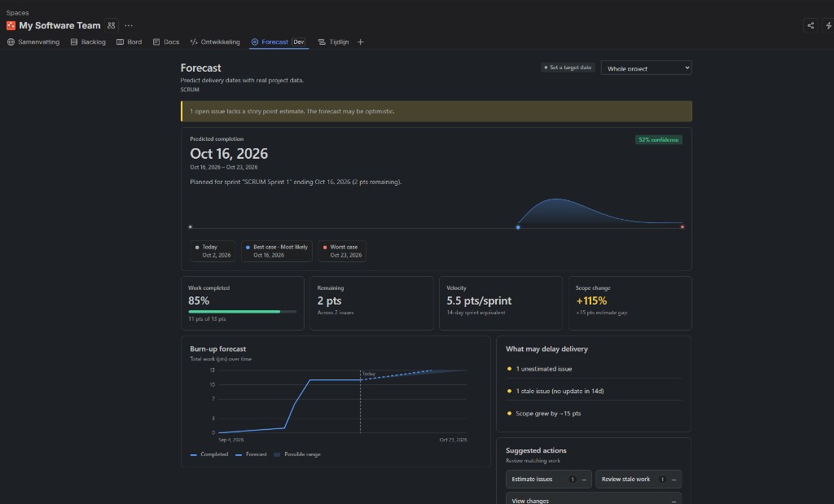This screenshot has height=504, width=834.
Task: Go to the Bord tab
Action: point(129,42)
